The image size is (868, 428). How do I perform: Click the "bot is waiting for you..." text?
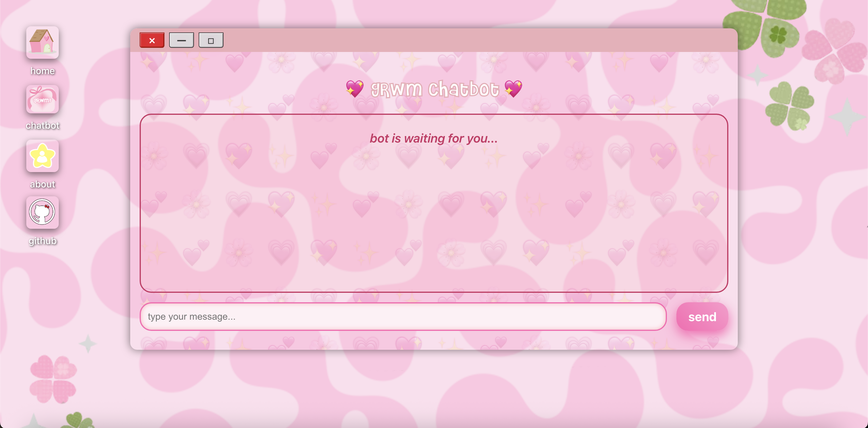433,138
